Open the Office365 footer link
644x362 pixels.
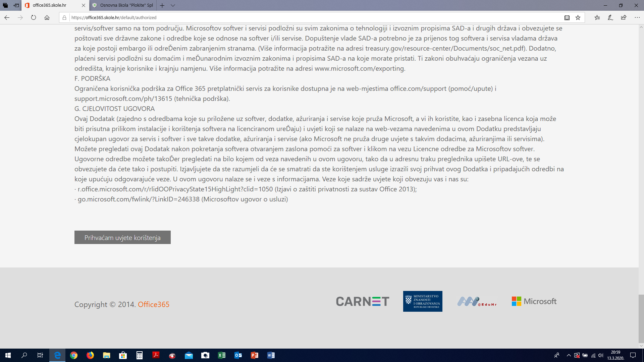[x=154, y=304]
